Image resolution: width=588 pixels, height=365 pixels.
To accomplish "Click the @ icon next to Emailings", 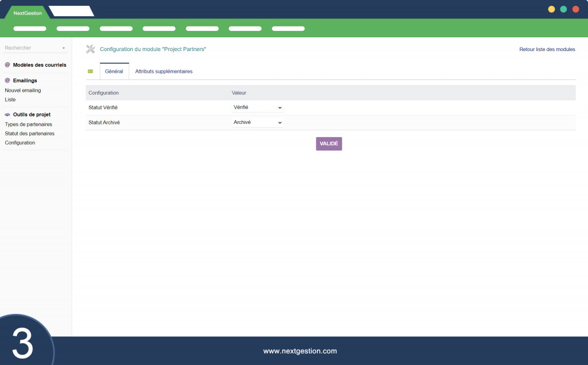I will click(7, 80).
